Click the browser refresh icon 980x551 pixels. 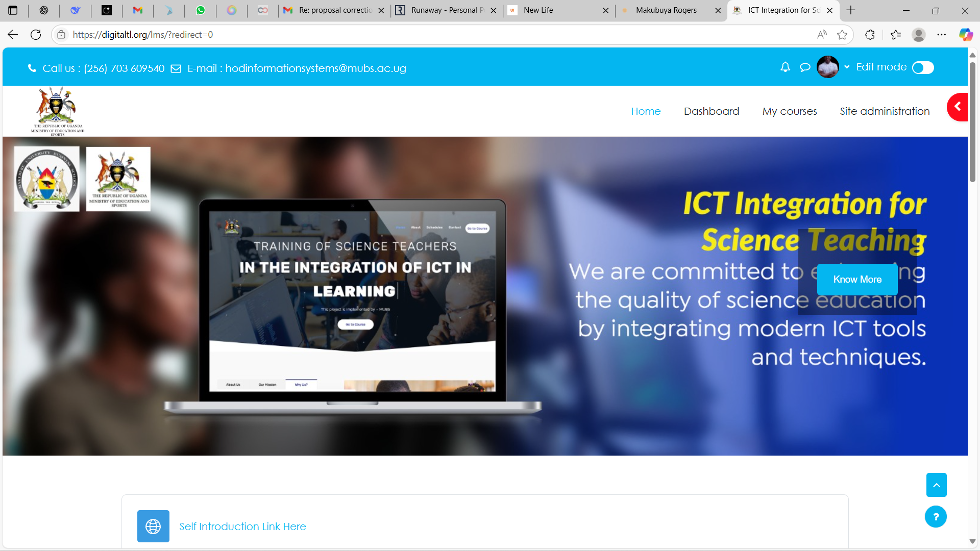[x=36, y=35]
